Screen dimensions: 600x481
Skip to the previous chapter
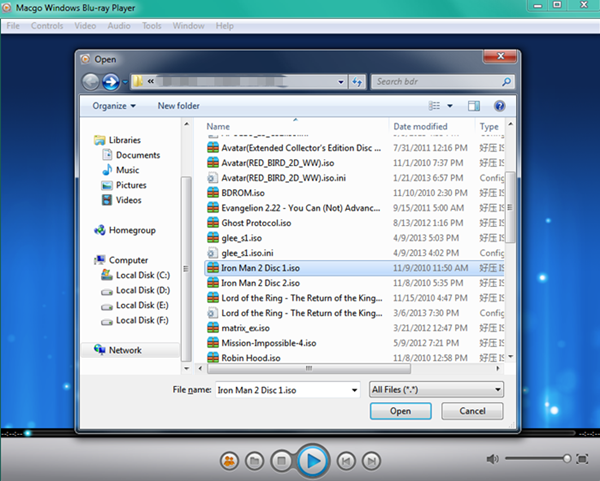346,461
